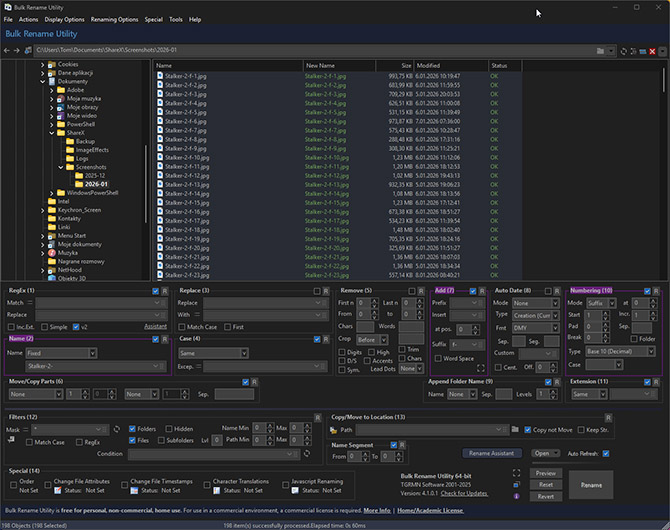Click the red X icon in path toolbar
This screenshot has width=670, height=530.
[653, 50]
